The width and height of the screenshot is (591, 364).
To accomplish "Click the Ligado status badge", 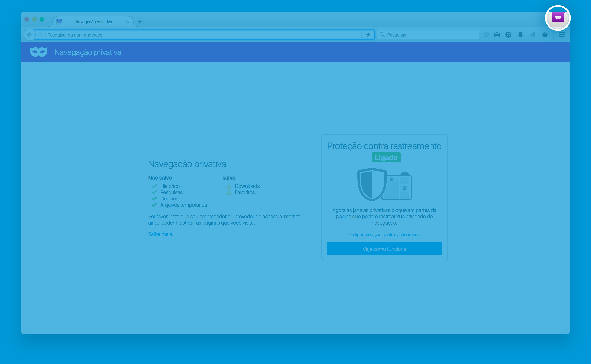I will [x=386, y=157].
